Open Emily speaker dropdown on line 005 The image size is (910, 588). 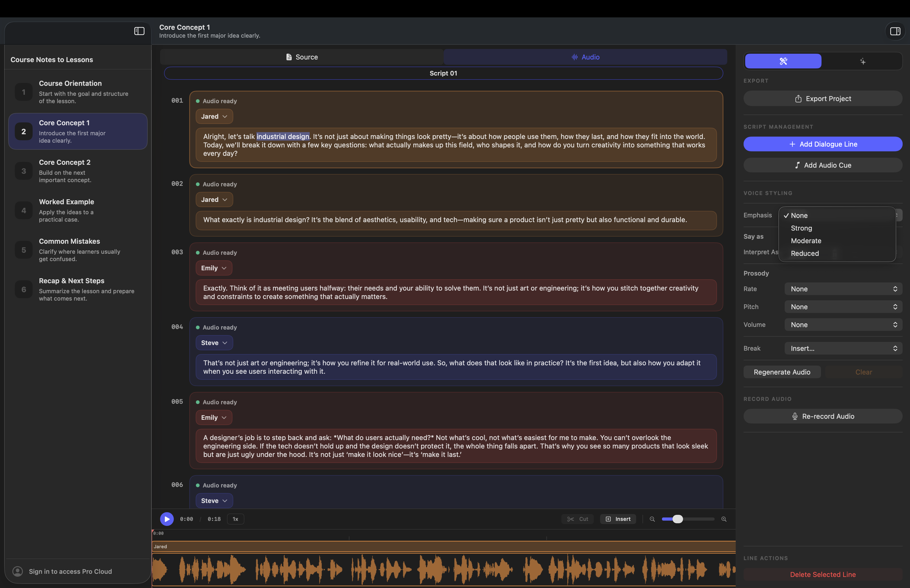click(214, 418)
